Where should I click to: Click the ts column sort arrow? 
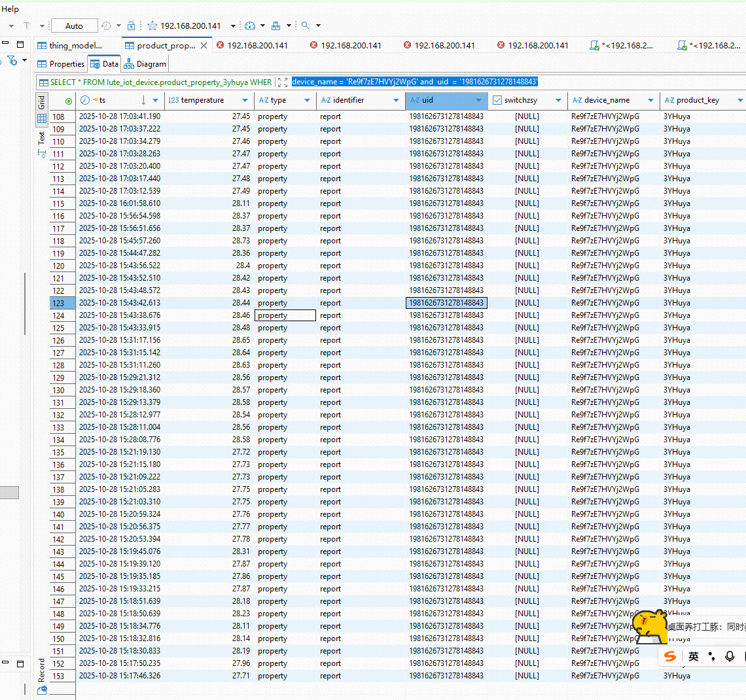[143, 100]
